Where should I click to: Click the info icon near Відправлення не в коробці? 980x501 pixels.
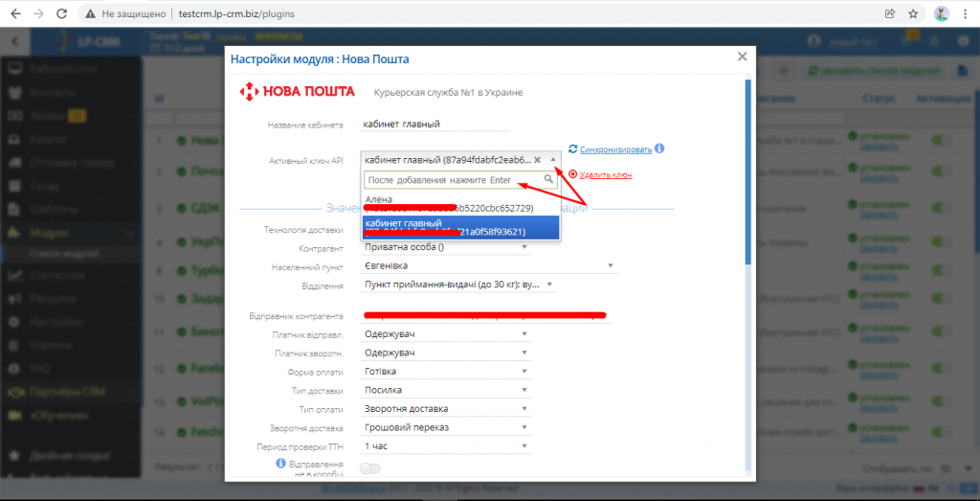click(281, 464)
